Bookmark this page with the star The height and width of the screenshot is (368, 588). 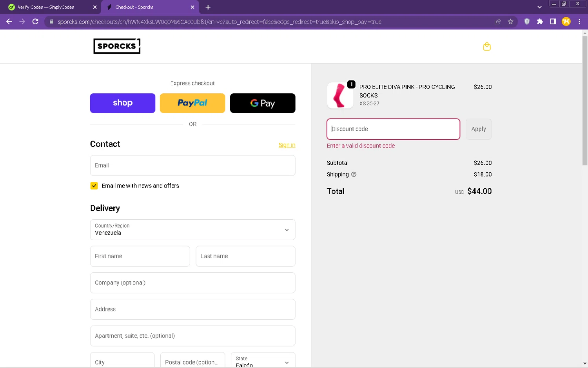coord(510,22)
